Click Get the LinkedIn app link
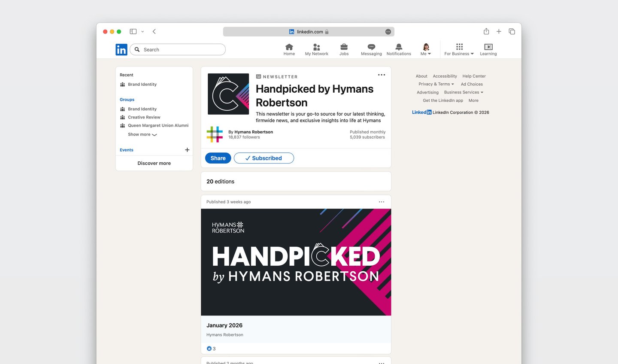Viewport: 618px width, 364px height. 443,100
